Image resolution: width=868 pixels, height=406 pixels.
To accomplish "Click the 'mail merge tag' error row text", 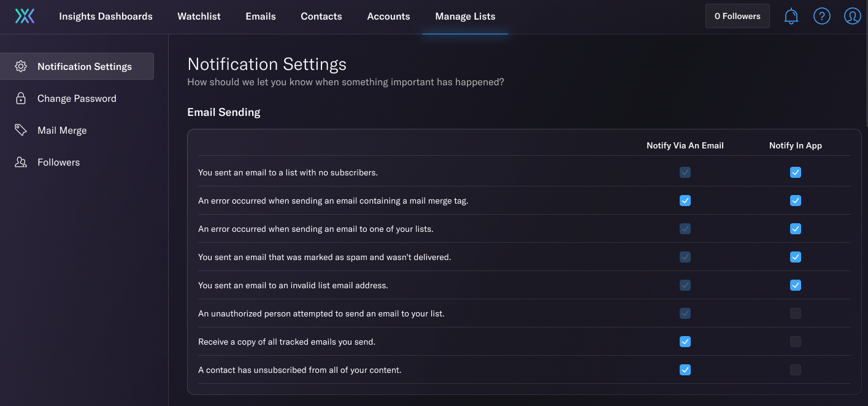I will (x=333, y=201).
